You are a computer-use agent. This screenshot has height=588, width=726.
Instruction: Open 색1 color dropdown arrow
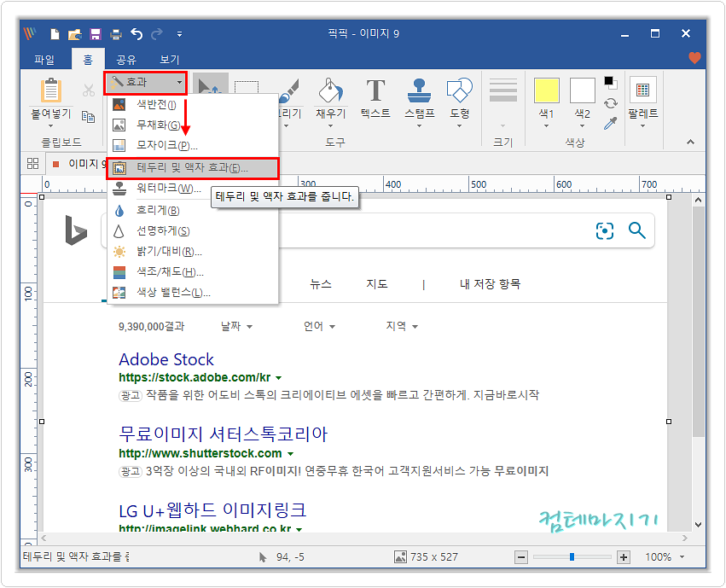[x=546, y=126]
